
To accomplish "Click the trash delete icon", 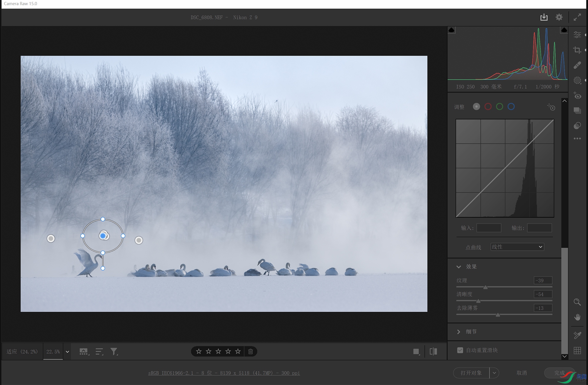I will [x=250, y=351].
